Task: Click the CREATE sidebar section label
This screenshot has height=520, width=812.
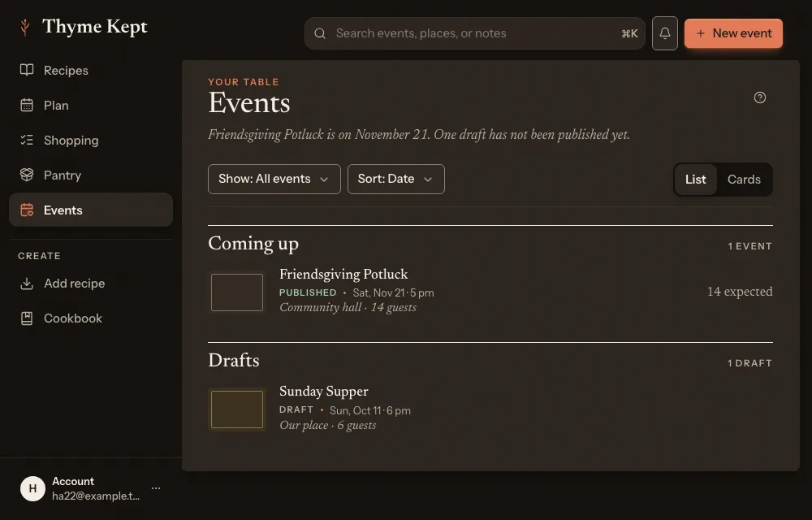Action: pyautogui.click(x=39, y=256)
